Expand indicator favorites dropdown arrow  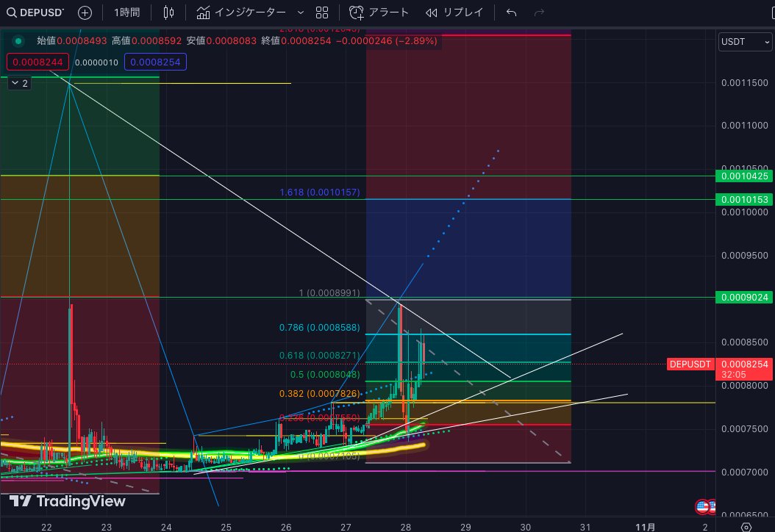301,12
